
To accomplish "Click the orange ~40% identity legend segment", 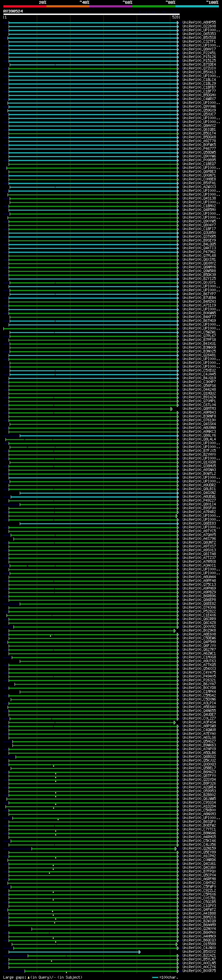I will point(68,6).
